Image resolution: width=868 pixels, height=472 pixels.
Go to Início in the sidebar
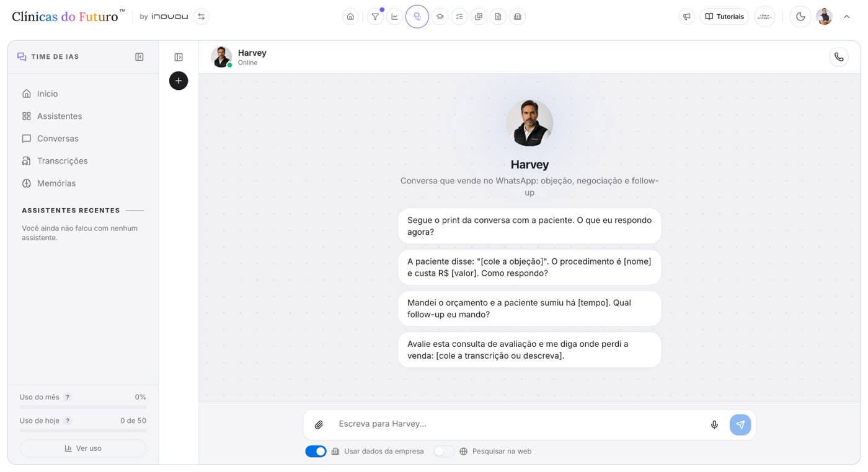tap(83, 94)
